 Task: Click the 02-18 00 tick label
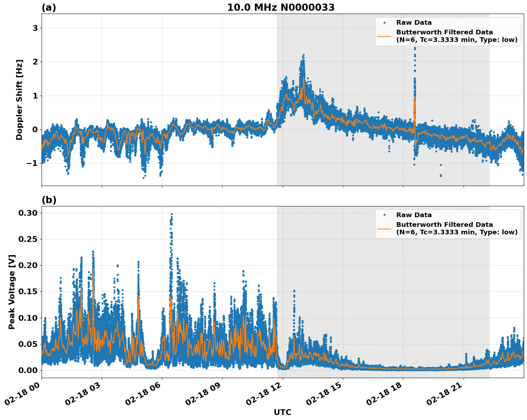(23, 393)
